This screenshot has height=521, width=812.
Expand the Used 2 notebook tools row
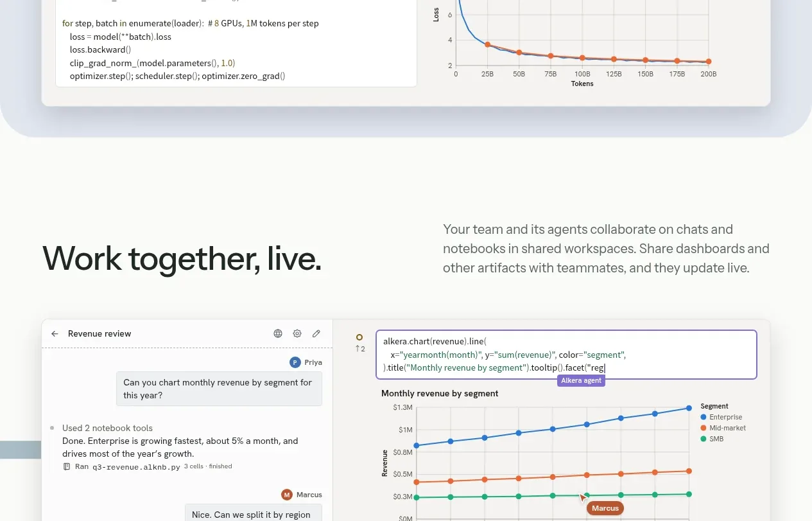point(107,428)
